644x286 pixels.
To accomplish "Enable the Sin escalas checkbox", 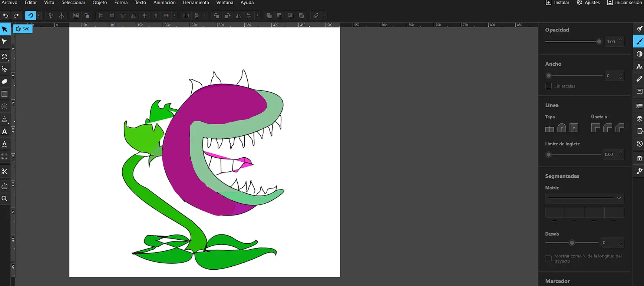I will (x=548, y=86).
